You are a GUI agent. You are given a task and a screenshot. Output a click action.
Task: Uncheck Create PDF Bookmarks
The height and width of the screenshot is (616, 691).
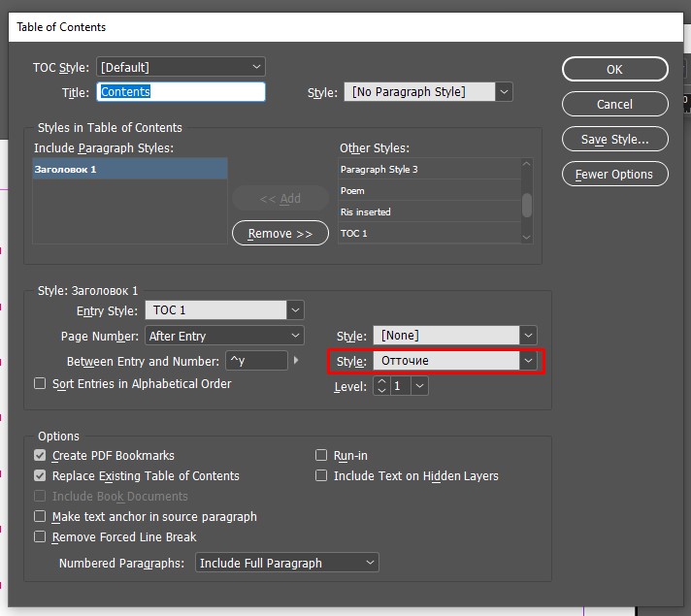40,455
